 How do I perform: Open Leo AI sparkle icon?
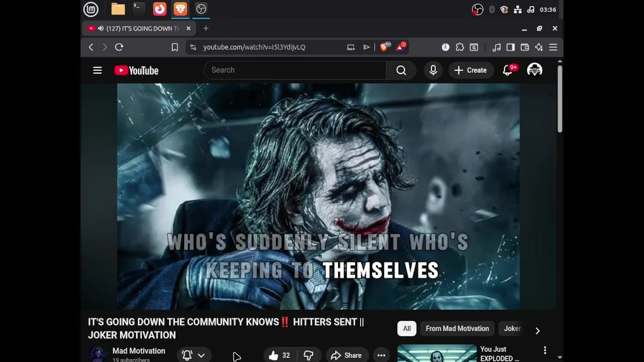tap(539, 47)
